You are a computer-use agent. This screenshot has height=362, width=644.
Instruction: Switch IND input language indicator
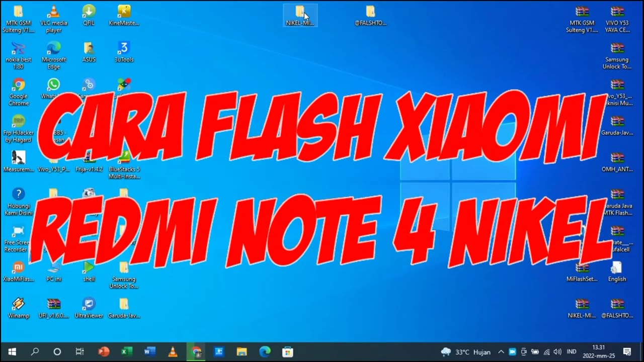point(572,352)
